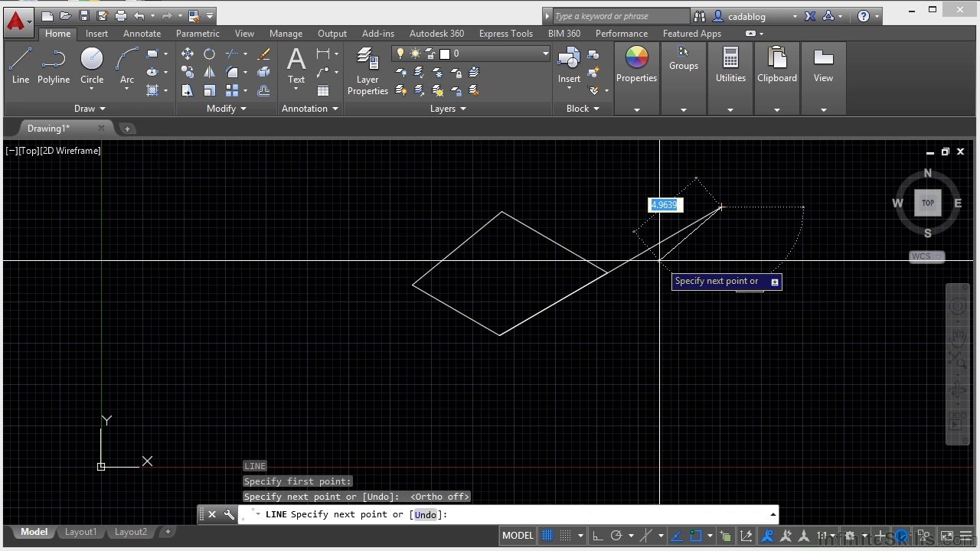Click the Explode tool icon
The image size is (980, 551).
pyautogui.click(x=264, y=72)
